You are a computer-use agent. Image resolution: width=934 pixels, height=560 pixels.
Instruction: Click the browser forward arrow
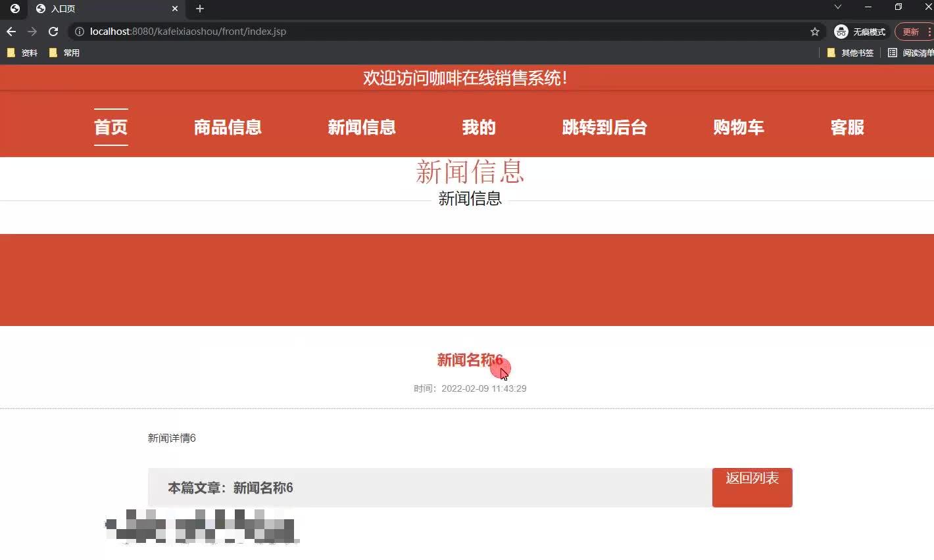32,32
